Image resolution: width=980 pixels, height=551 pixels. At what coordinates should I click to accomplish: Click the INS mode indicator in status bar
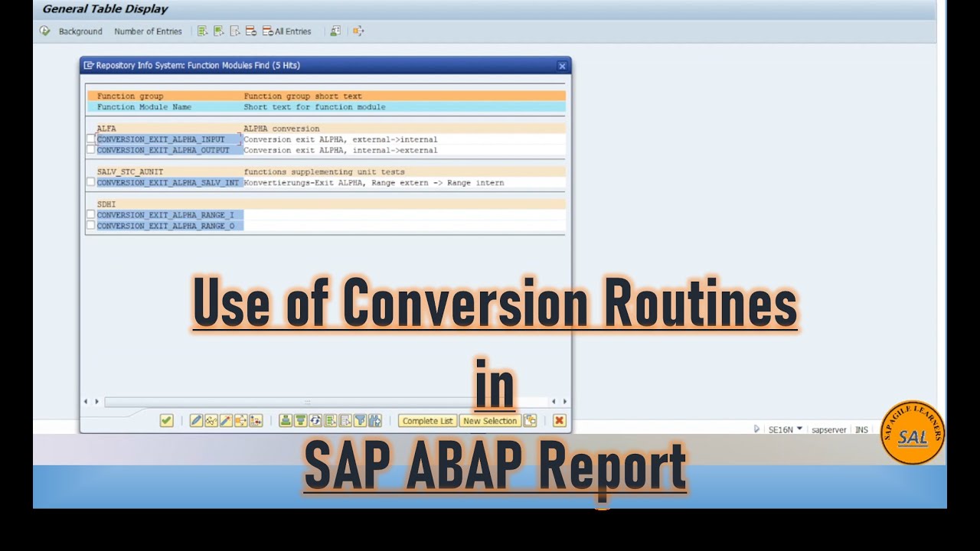coord(861,429)
